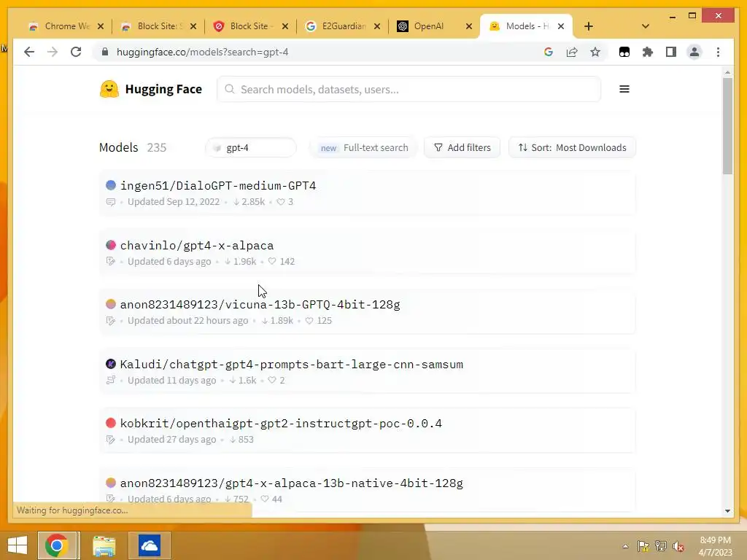747x560 pixels.
Task: Click chavinlo avatar circle
Action: (111, 245)
